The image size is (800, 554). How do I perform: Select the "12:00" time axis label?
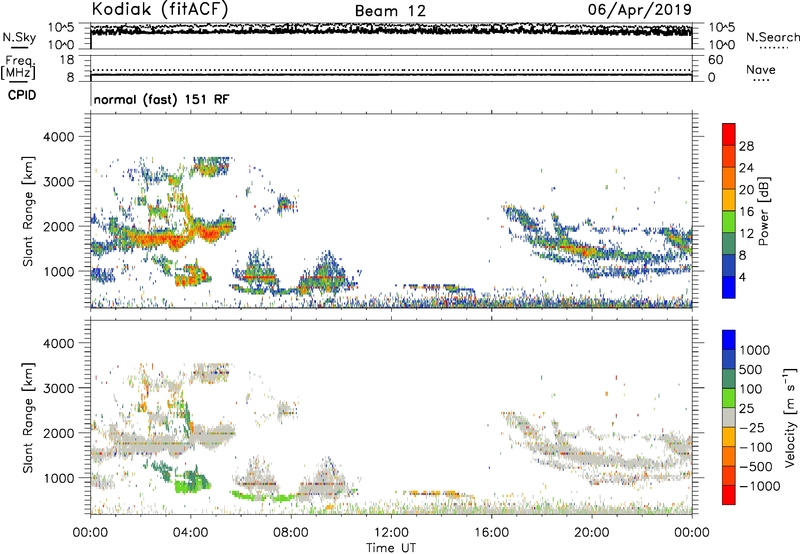[391, 533]
